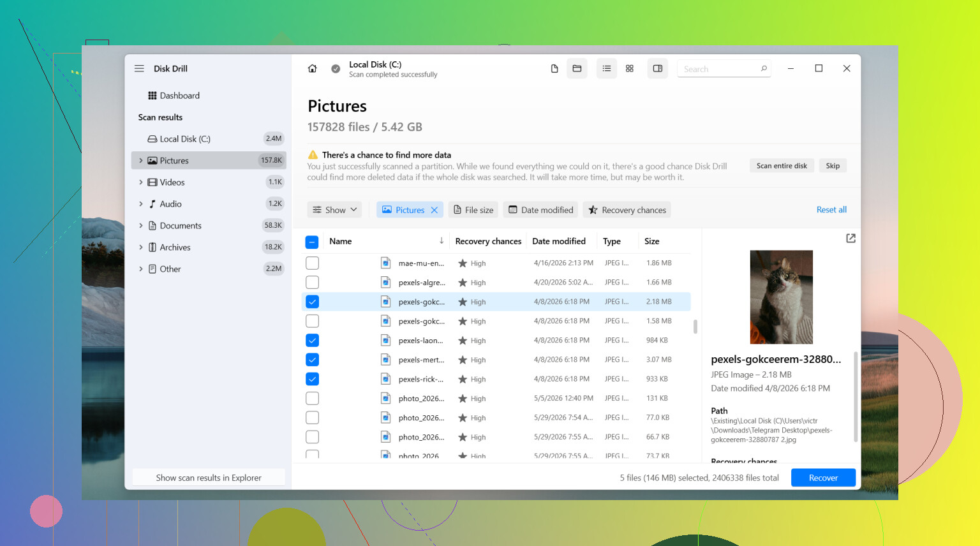Expand the Documents category chevron
The image size is (980, 546).
[141, 226]
